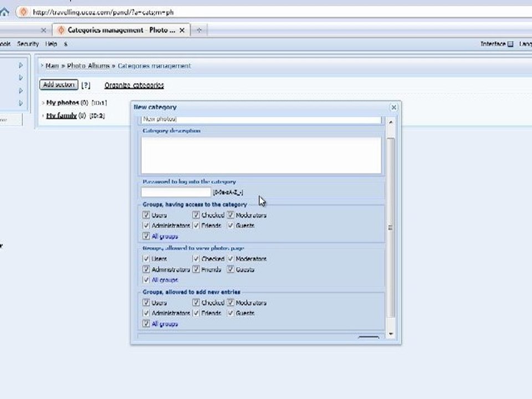The image size is (532, 399).
Task: Click the browser home icon
Action: tap(4, 12)
